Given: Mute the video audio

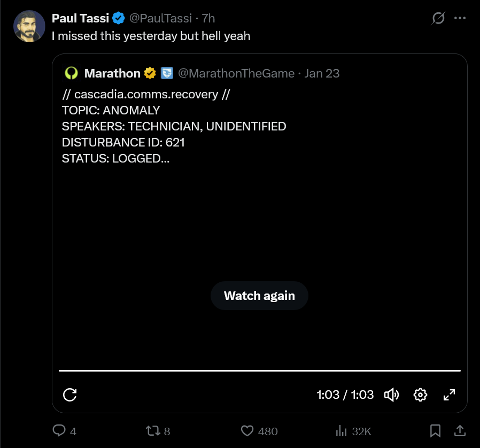Looking at the screenshot, I should (391, 395).
